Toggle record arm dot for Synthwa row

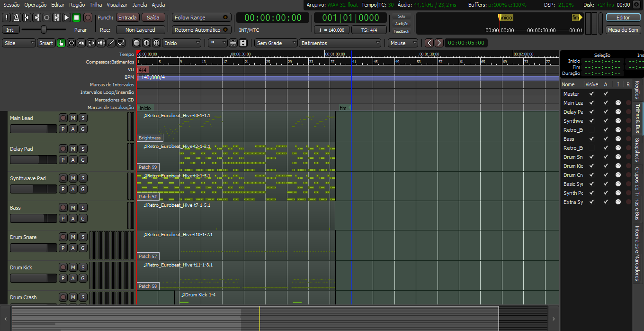(628, 121)
